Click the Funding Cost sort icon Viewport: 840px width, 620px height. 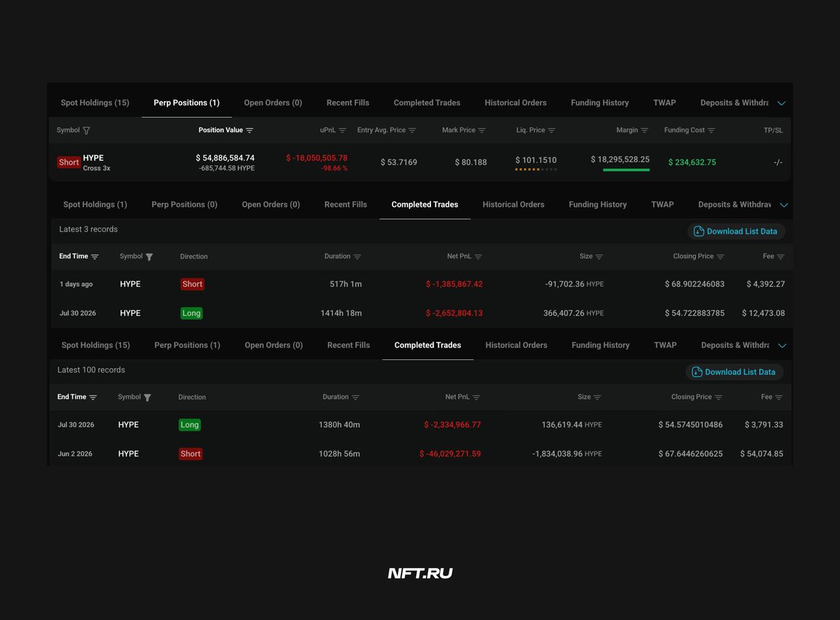pyautogui.click(x=711, y=131)
